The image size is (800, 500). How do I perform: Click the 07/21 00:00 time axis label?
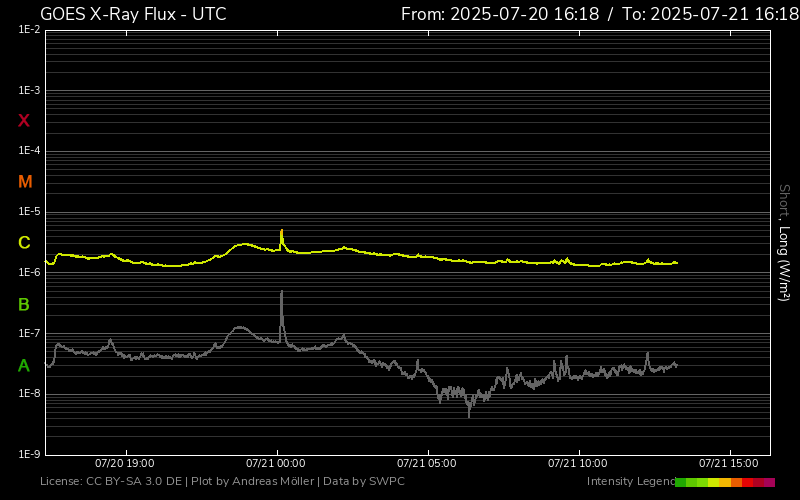pyautogui.click(x=276, y=464)
